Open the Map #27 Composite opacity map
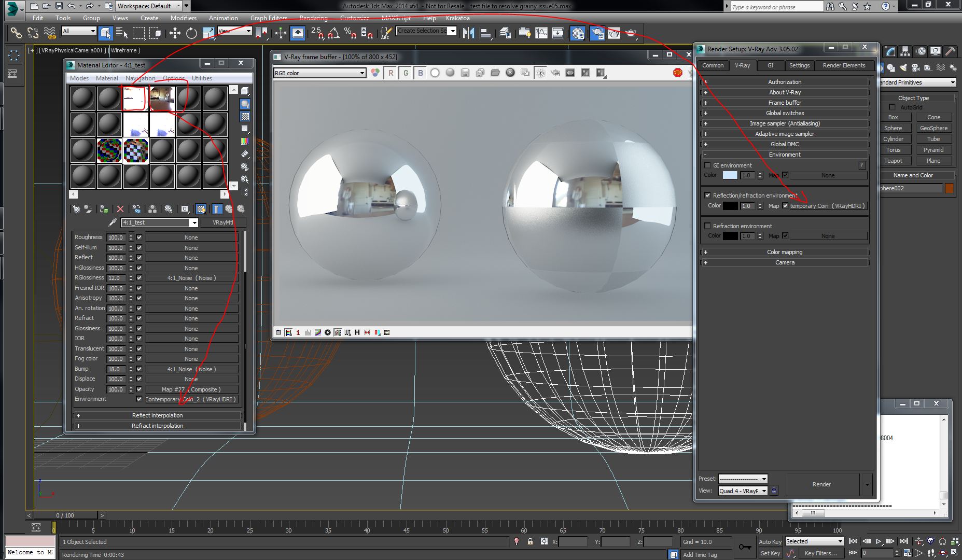962x560 pixels. (191, 389)
